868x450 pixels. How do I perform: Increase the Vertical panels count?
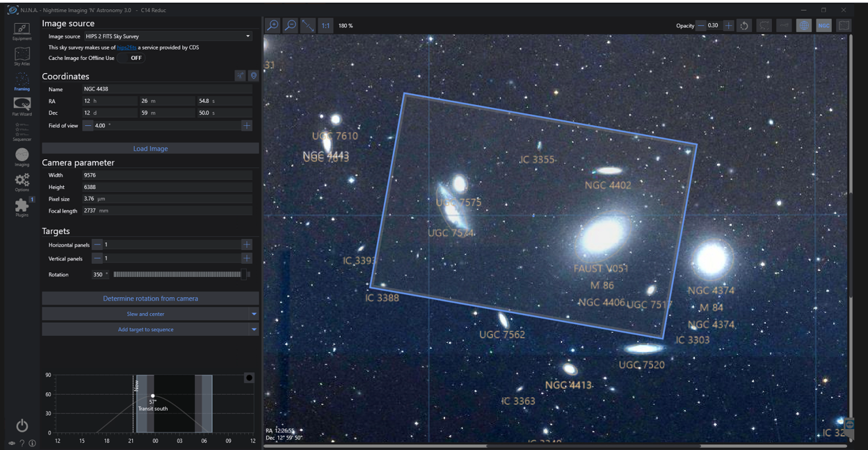pos(247,258)
